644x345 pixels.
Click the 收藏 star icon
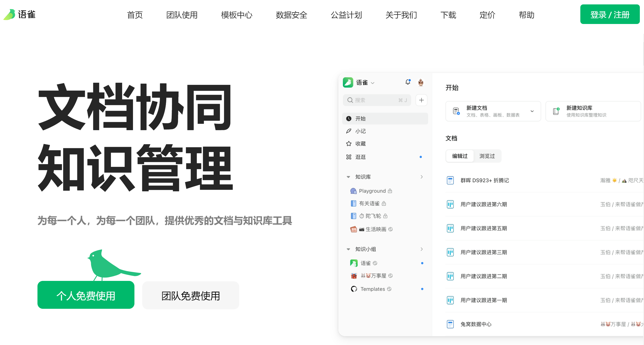tap(349, 143)
